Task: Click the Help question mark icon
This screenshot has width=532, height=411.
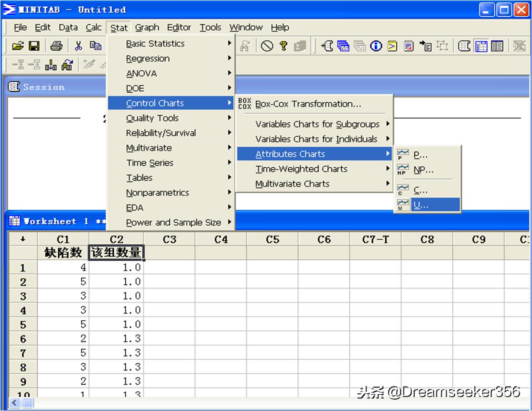Action: tap(283, 46)
